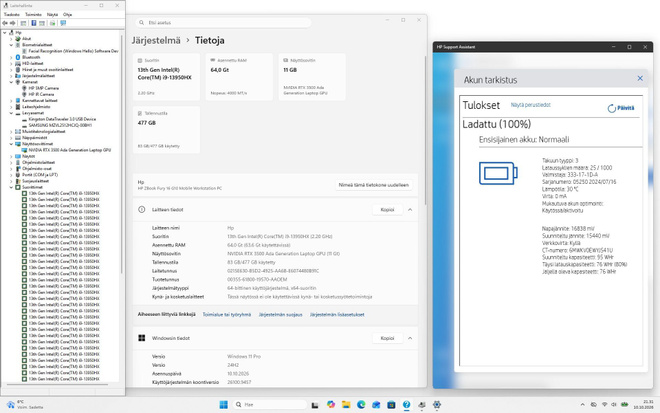This screenshot has height=413, width=660.
Task: Expand the Portit (COM ja LPT) node
Action: (x=11, y=175)
